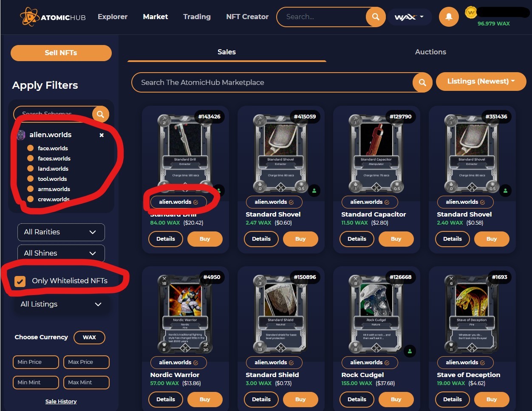Screen dimensions: 532x411
Task: Open the AtomicHub home logo
Action: pos(53,17)
